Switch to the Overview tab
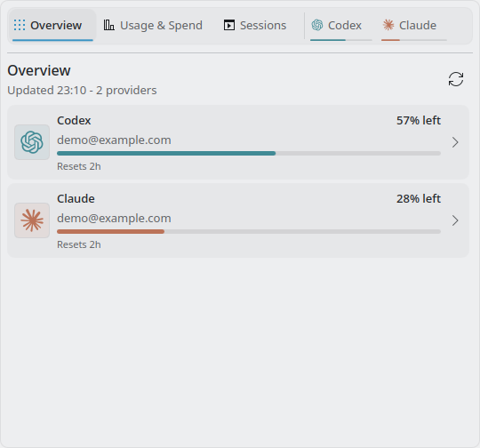The width and height of the screenshot is (480, 448). coord(52,26)
